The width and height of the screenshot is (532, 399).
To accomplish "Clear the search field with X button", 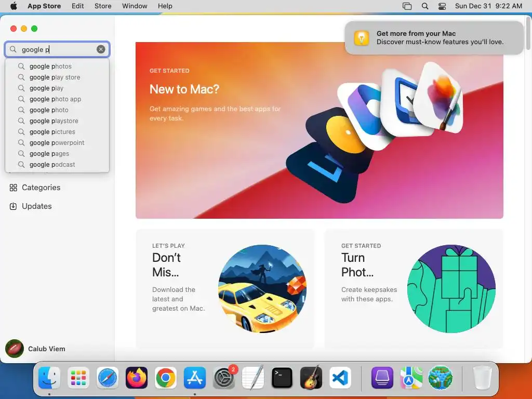I will pyautogui.click(x=101, y=49).
